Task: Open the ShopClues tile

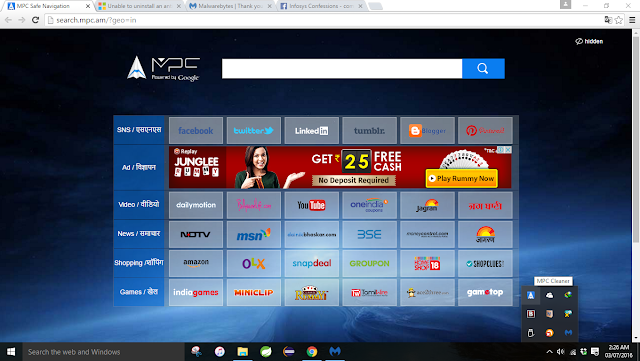Action: coord(485,263)
